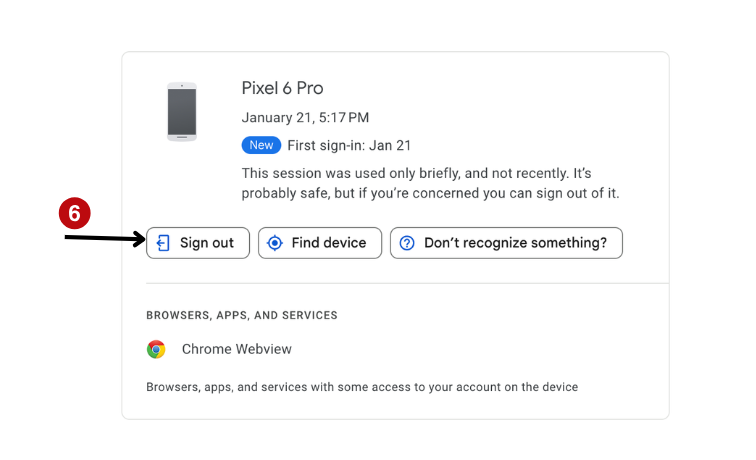This screenshot has width=756, height=460.
Task: Click the account access footer note
Action: tap(362, 386)
